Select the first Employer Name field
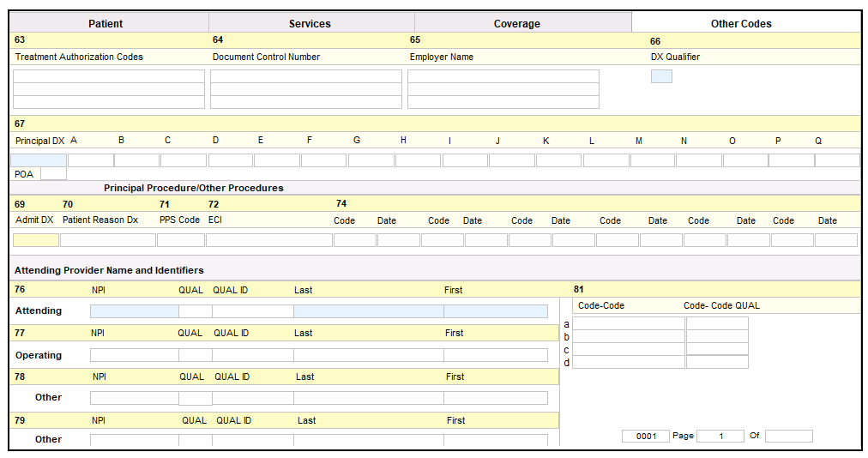Screen dimensions: 868x458 (x=503, y=76)
